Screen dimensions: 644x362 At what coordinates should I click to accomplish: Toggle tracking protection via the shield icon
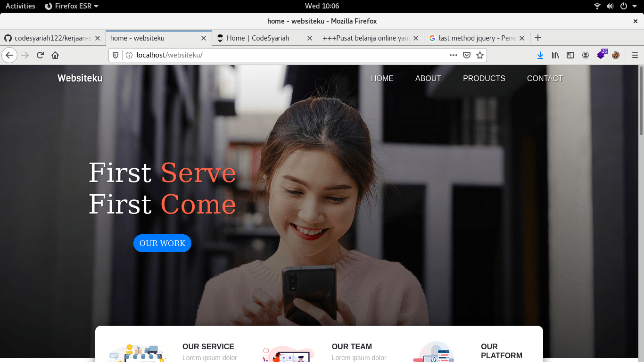[115, 55]
